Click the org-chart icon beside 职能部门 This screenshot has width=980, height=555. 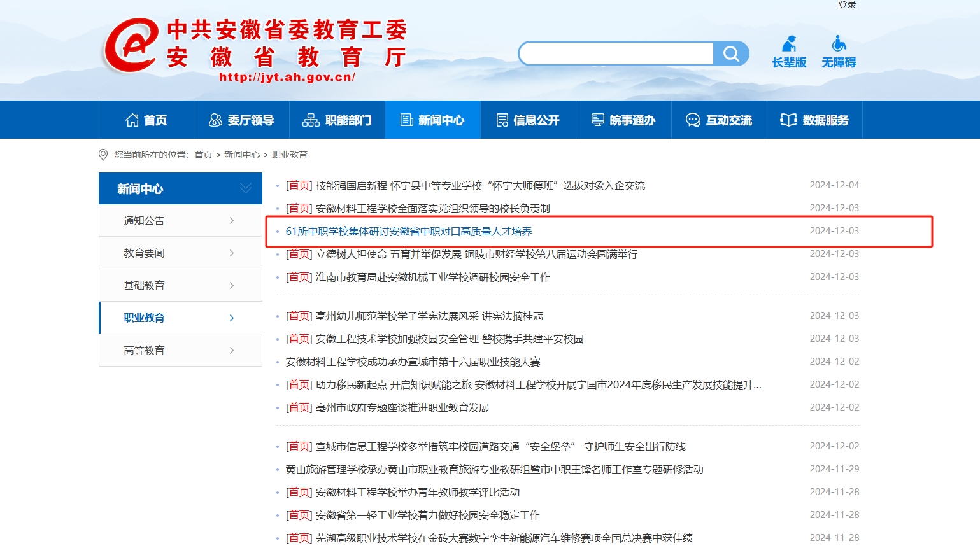[311, 120]
